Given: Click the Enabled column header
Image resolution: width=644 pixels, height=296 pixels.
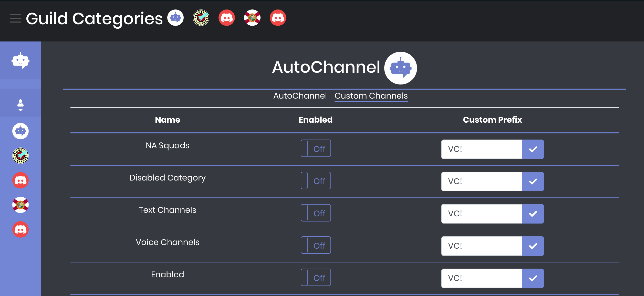Looking at the screenshot, I should (x=316, y=120).
